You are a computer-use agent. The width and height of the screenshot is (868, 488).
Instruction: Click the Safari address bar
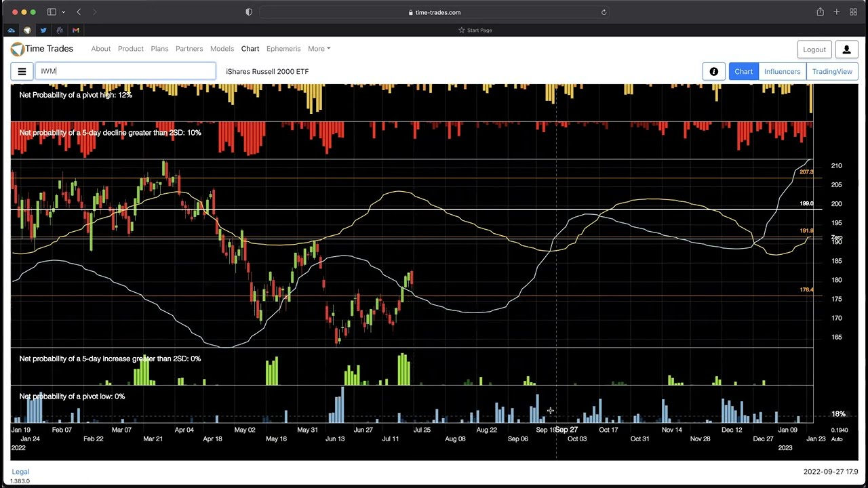434,12
